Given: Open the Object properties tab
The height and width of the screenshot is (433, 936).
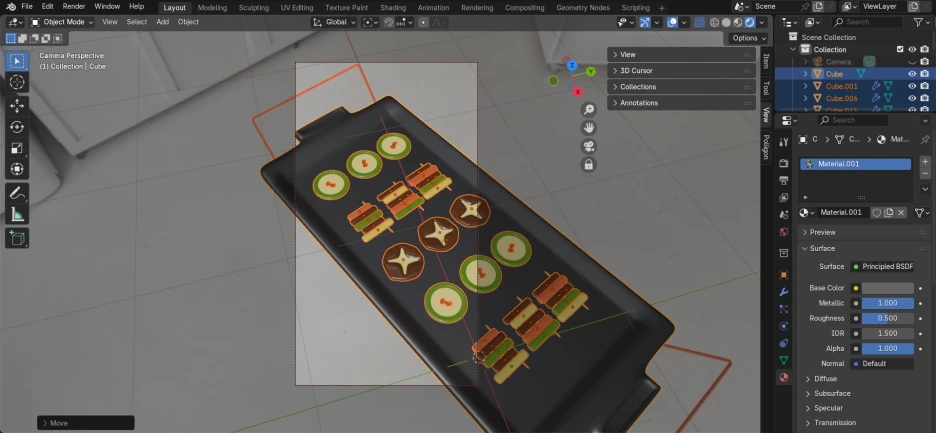Looking at the screenshot, I should click(x=784, y=275).
